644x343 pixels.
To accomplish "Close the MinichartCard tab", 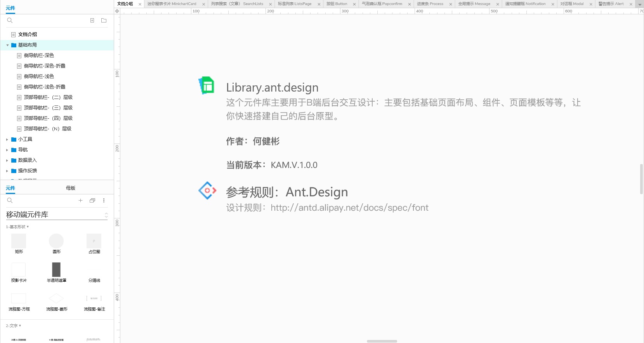I will click(x=203, y=4).
